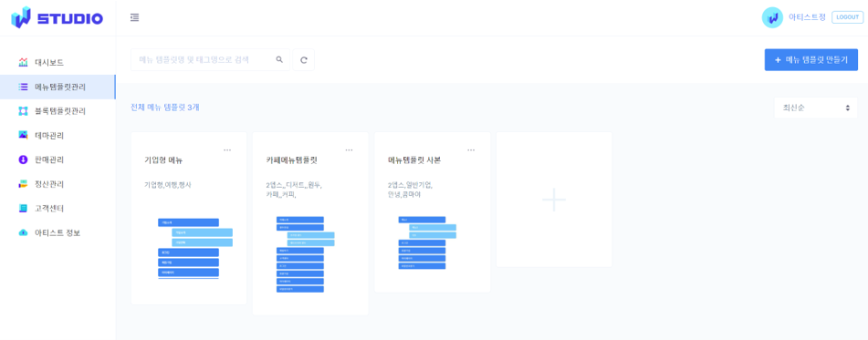
Task: Click the 전체 메뉴 템플릿 3개 label
Action: tap(165, 108)
